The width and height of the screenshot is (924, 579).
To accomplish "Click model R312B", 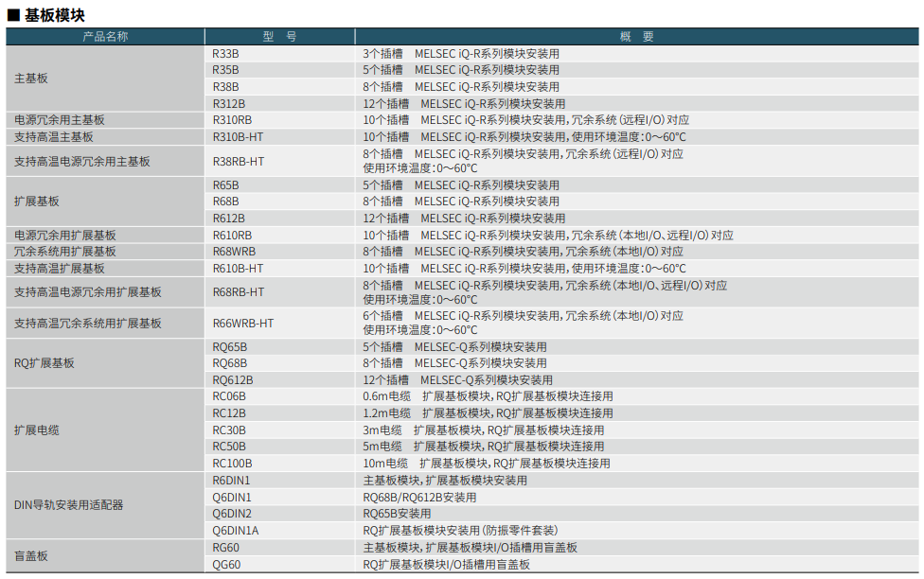I will pyautogui.click(x=229, y=104).
